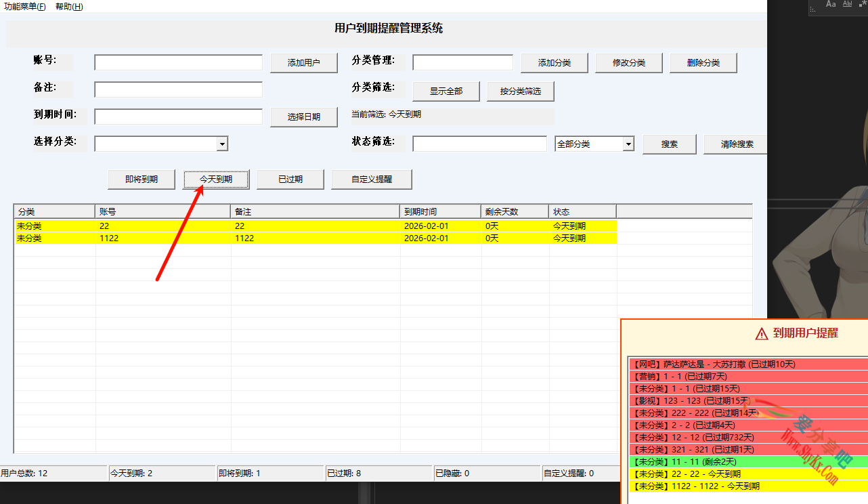The width and height of the screenshot is (868, 504).
Task: Click the 自定义提醒 button
Action: 371,179
